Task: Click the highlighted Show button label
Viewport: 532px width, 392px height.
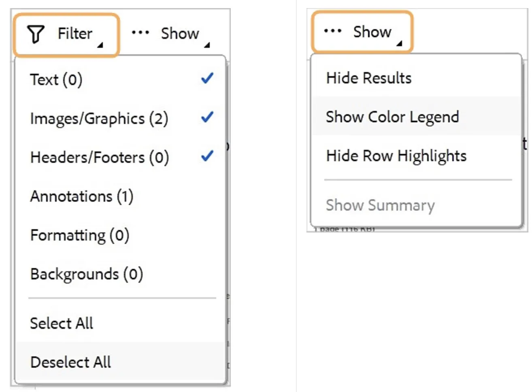Action: click(x=372, y=32)
